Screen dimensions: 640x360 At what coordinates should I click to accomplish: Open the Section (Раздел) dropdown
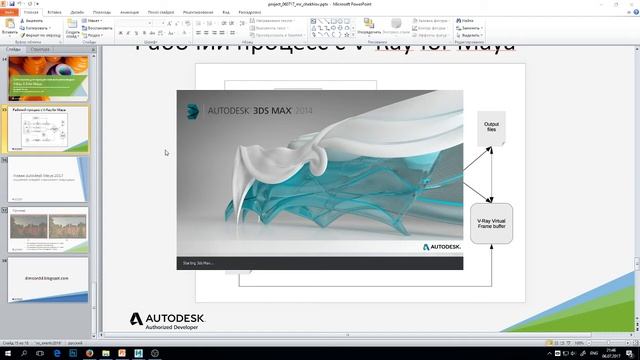click(92, 36)
